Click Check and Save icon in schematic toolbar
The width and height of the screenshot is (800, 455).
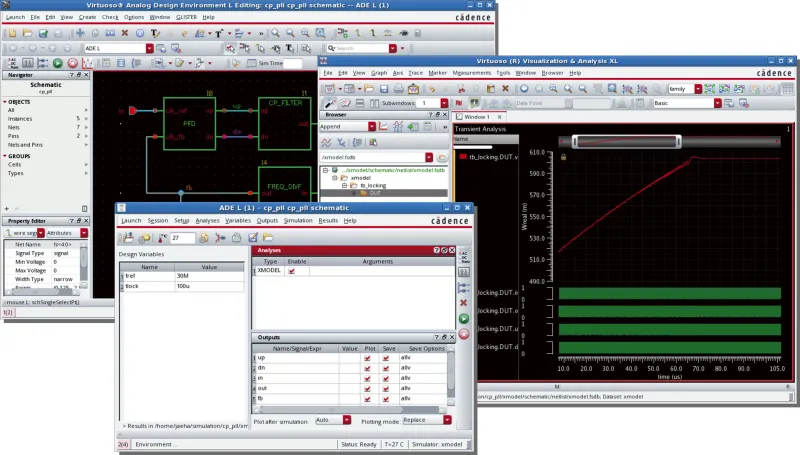click(43, 33)
